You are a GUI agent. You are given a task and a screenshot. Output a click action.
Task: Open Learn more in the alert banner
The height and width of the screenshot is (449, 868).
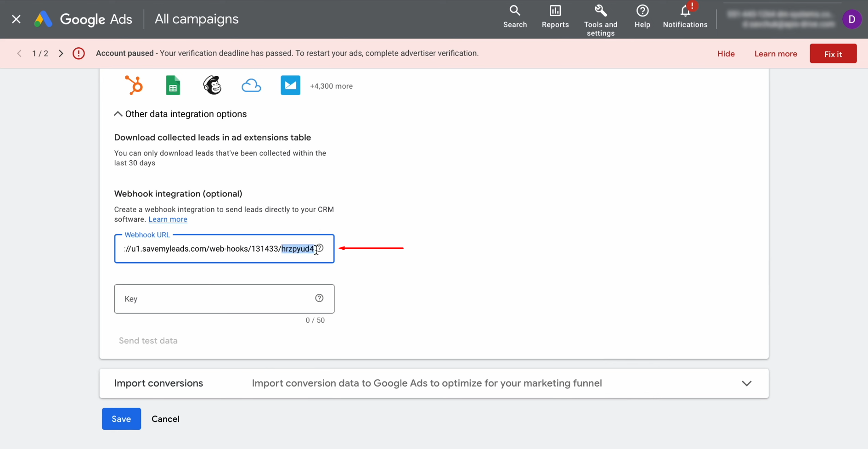[x=776, y=54]
